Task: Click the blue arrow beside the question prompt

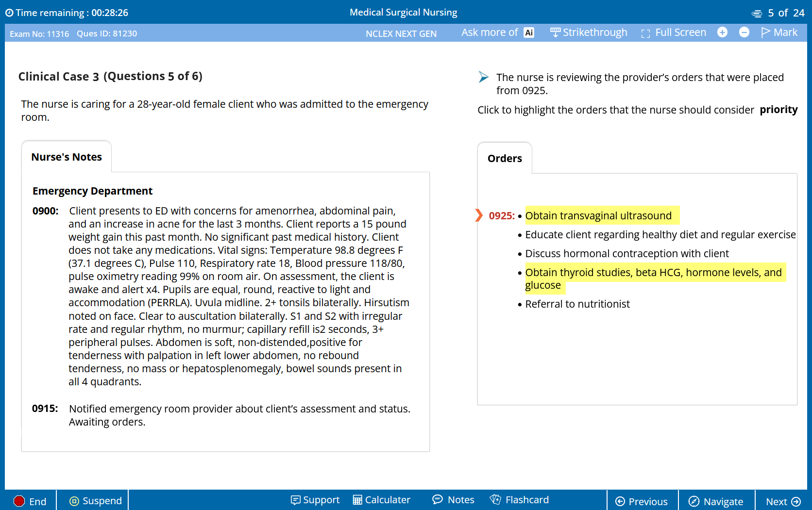Action: point(483,77)
